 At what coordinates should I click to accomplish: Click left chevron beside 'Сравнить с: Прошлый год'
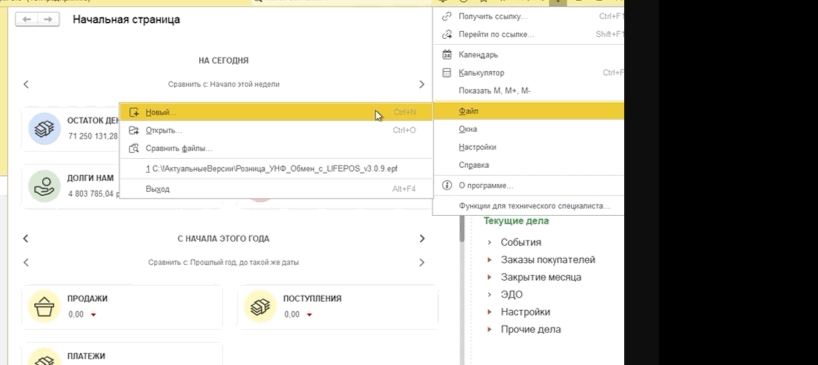click(x=26, y=262)
